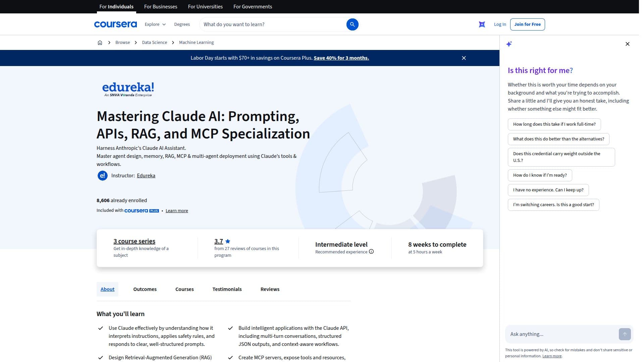The width and height of the screenshot is (644, 362).
Task: Click the send arrow in Ask anything box
Action: (625, 334)
